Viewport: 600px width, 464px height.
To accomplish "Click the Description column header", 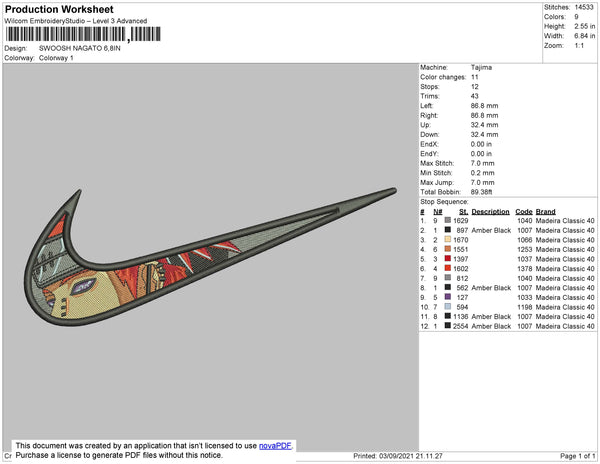I will point(491,212).
